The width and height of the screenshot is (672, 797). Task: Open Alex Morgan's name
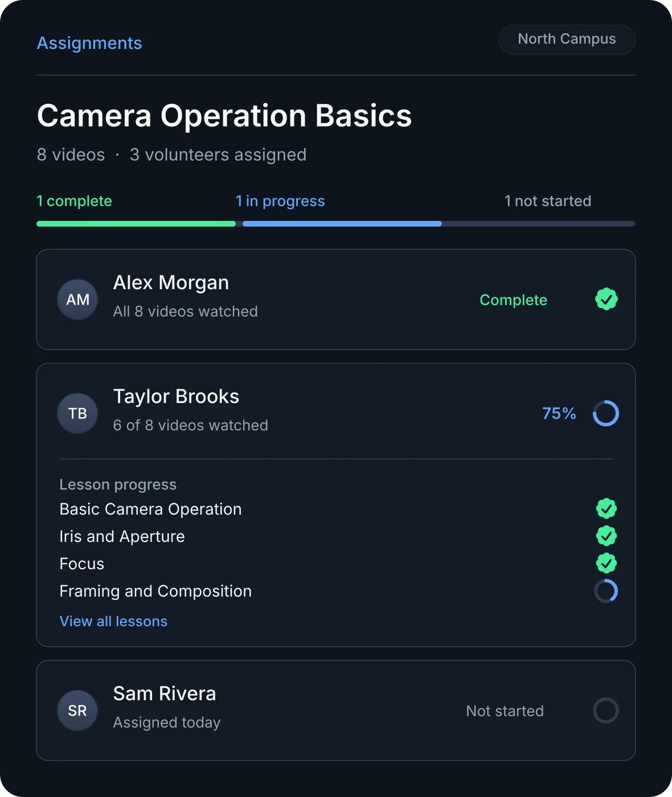(171, 282)
